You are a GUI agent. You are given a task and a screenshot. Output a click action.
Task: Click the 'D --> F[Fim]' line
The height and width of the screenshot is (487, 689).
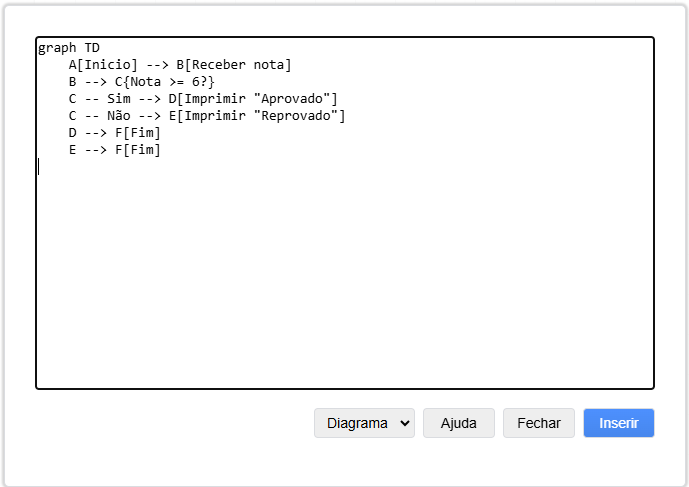click(x=114, y=133)
